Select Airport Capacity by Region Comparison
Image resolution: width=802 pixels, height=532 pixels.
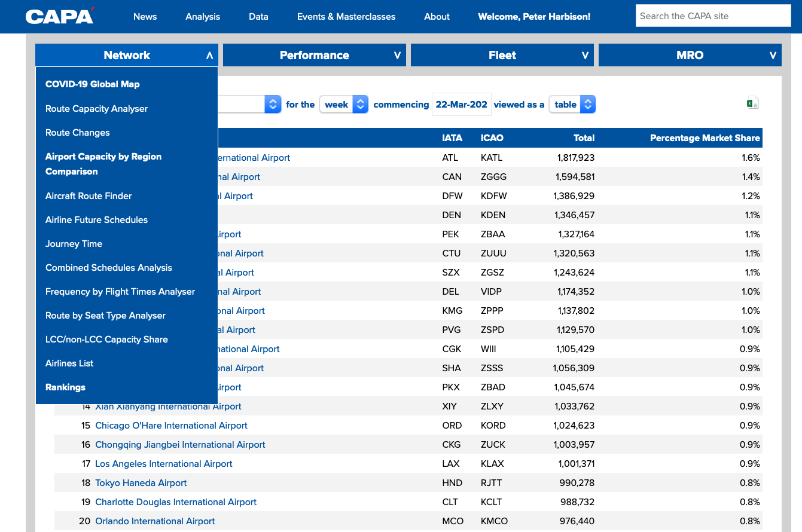103,164
